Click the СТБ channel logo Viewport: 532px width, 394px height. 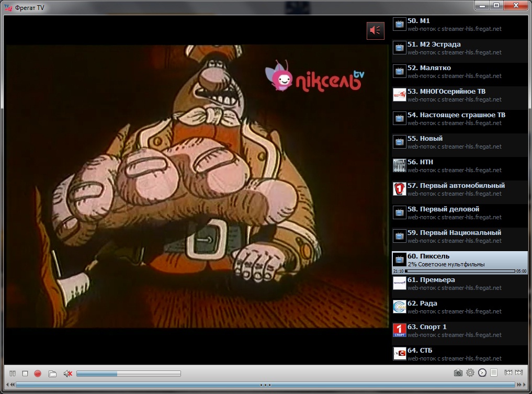coord(399,354)
